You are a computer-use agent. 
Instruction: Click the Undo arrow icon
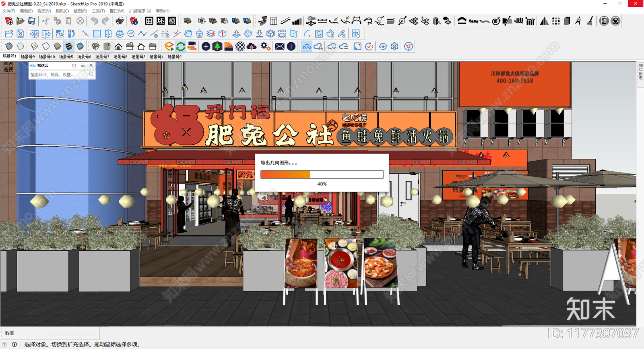point(94,21)
